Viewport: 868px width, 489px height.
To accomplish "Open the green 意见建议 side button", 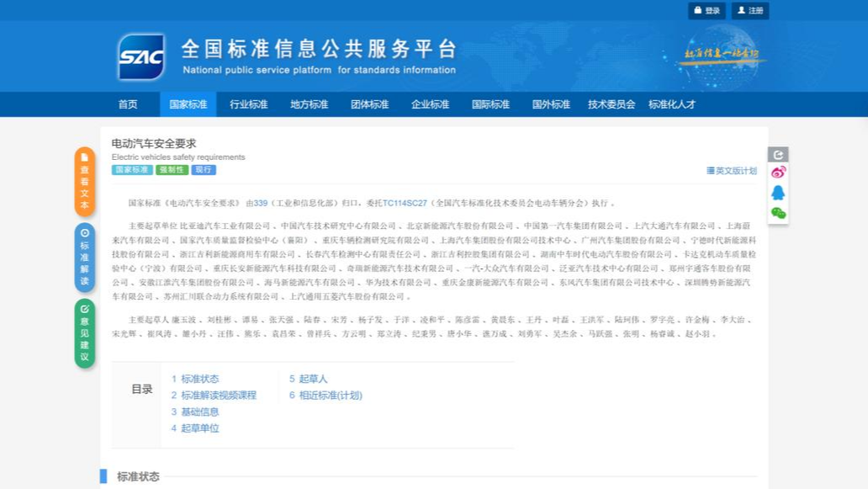I will (84, 333).
